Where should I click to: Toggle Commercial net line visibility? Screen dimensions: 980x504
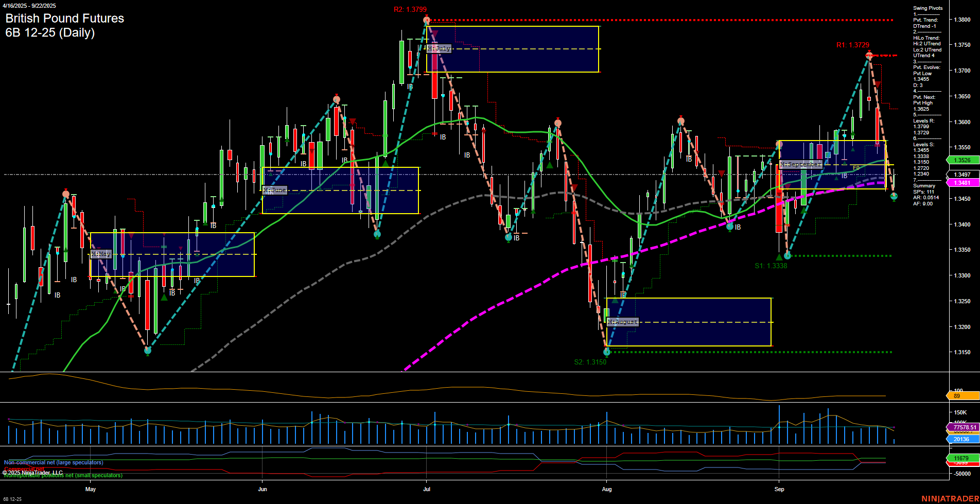coord(27,469)
